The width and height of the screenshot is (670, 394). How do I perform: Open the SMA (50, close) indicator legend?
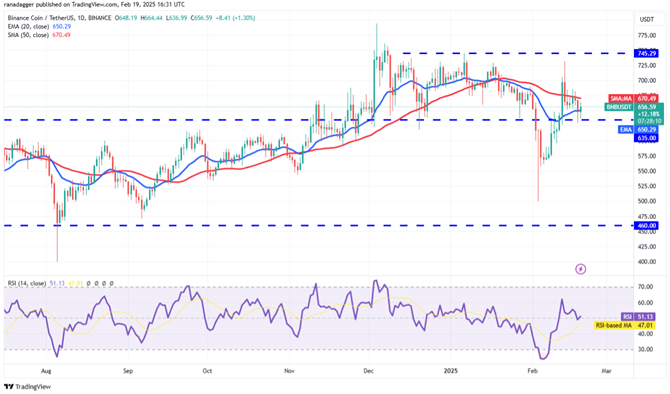click(x=39, y=35)
